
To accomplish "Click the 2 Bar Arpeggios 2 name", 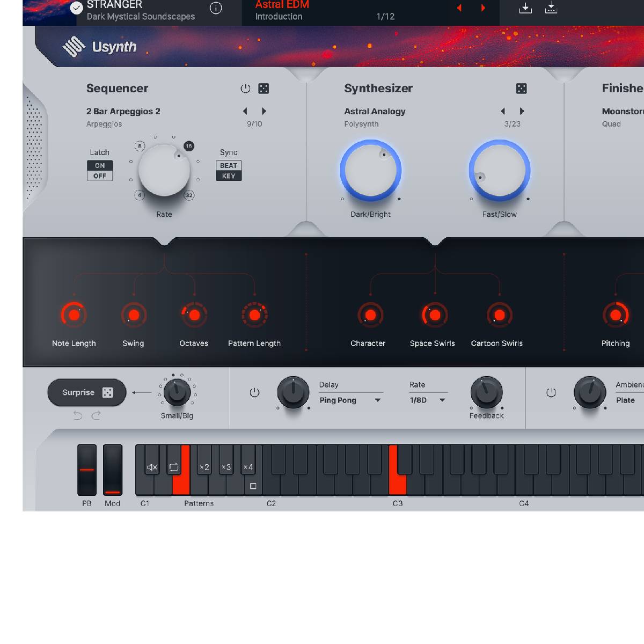I will coord(123,112).
